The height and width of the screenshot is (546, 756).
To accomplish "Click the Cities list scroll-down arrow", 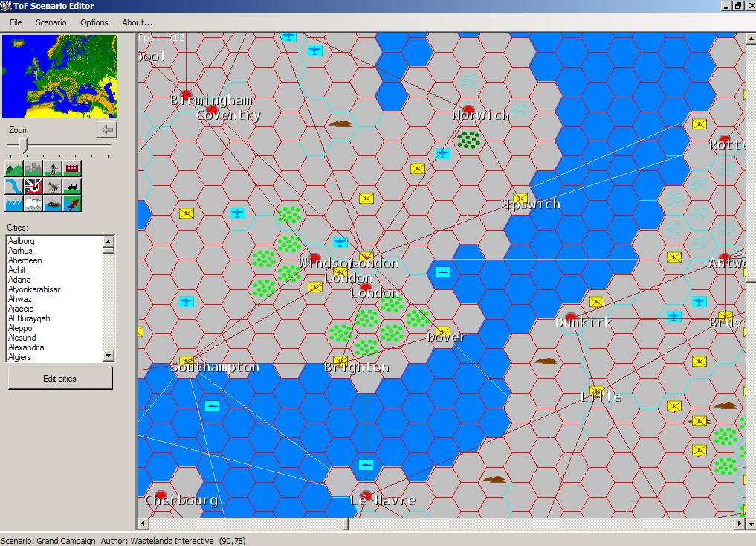I will click(x=109, y=356).
